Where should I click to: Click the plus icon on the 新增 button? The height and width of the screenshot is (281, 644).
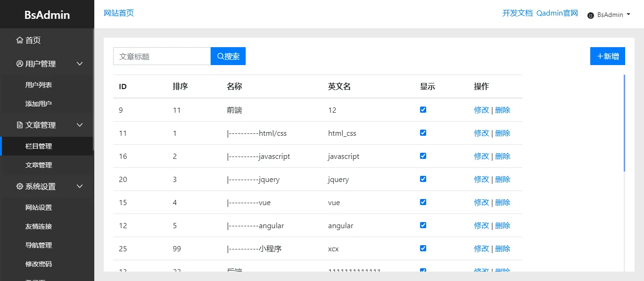pos(601,56)
